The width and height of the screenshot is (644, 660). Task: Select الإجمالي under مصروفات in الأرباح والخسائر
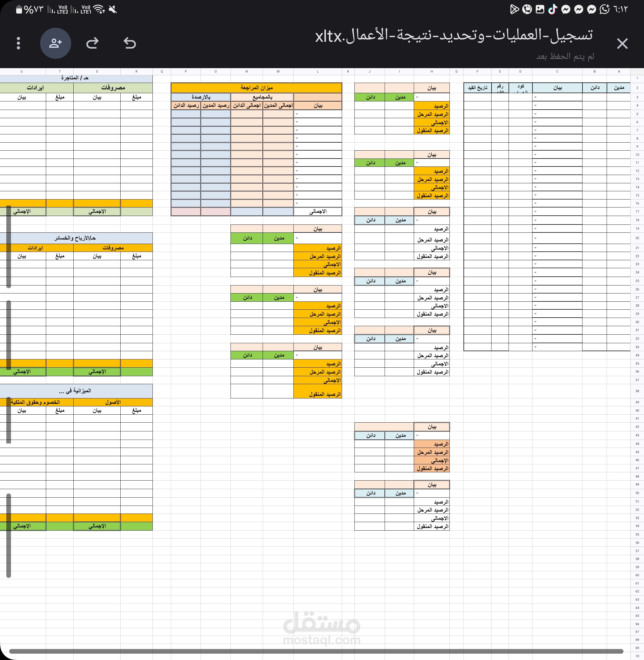pos(97,372)
